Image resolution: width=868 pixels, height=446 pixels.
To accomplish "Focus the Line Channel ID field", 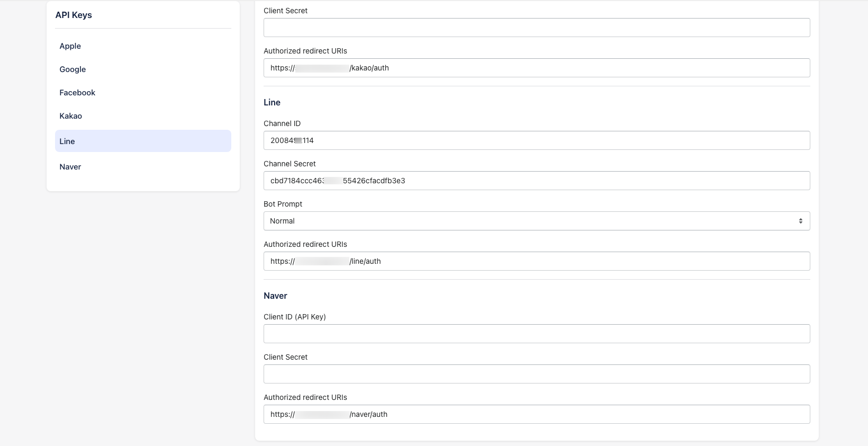I will coord(537,140).
